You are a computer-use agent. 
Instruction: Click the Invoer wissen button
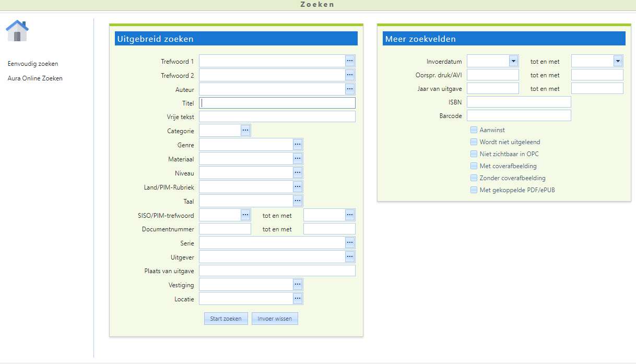[x=275, y=319]
